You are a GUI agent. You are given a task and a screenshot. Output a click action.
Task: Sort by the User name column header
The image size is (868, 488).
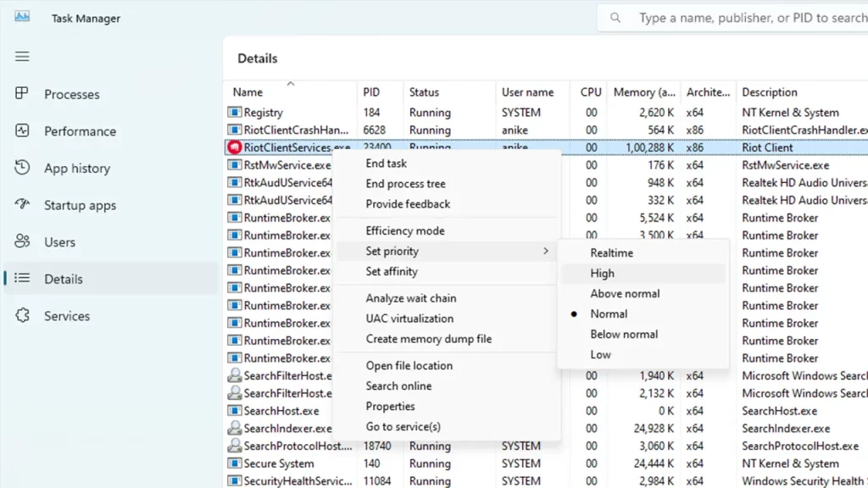532,92
